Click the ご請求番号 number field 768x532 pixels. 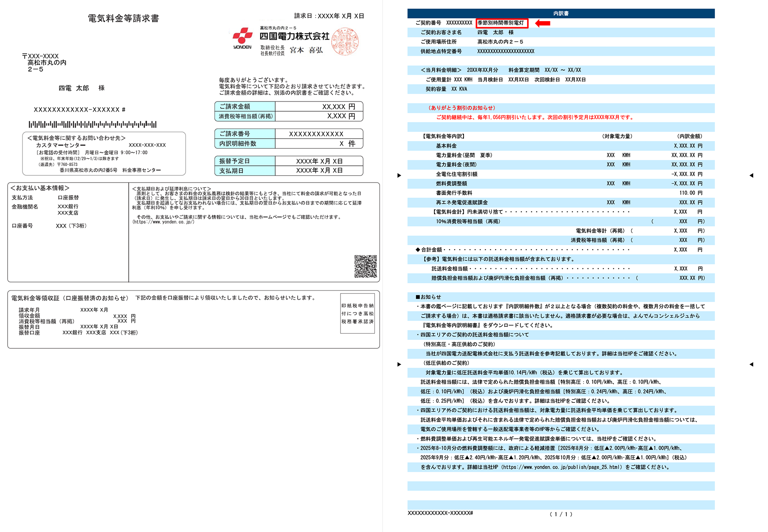tap(319, 134)
